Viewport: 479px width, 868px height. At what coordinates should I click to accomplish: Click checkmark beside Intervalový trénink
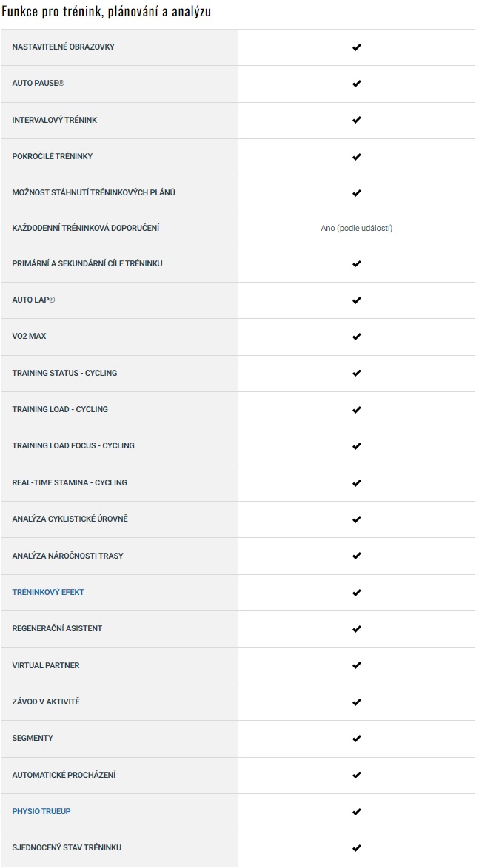tap(356, 120)
